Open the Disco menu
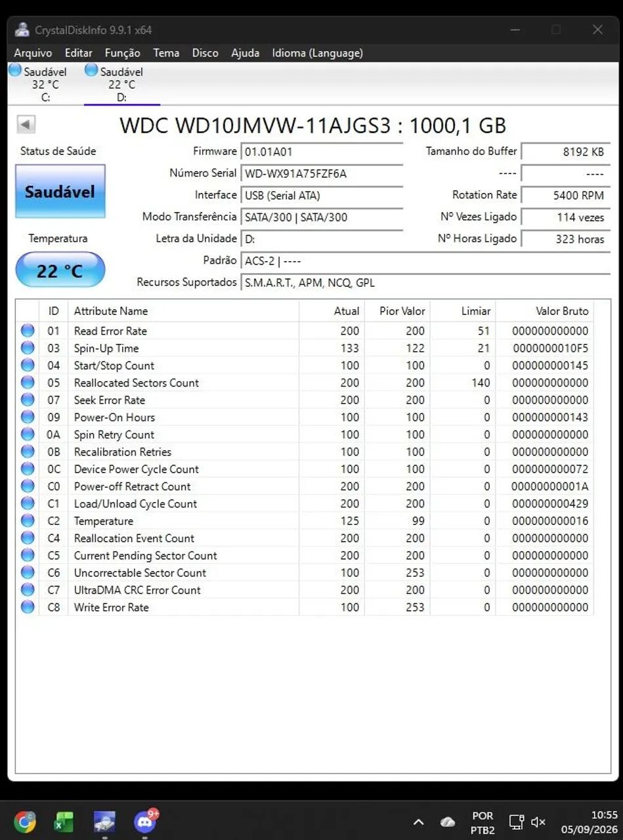 205,52
